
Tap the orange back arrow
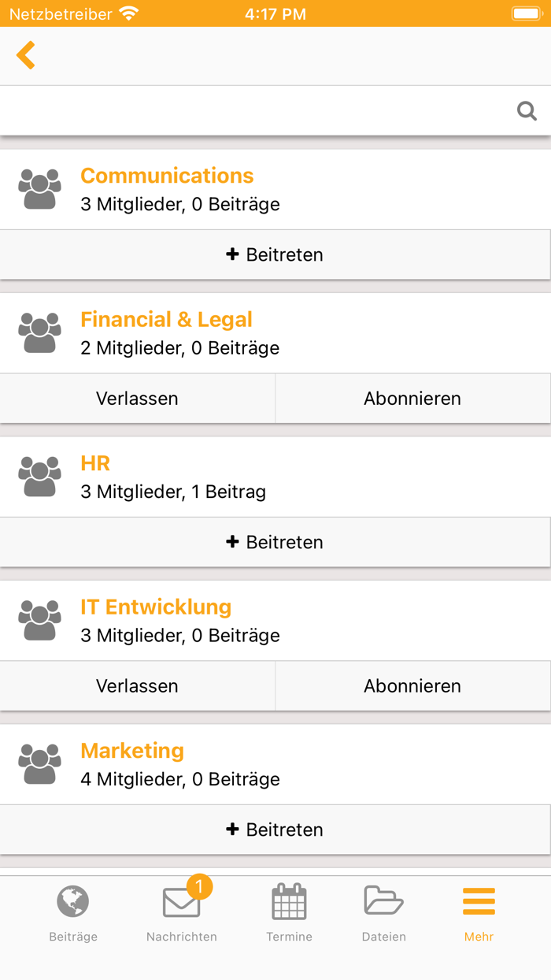[26, 56]
